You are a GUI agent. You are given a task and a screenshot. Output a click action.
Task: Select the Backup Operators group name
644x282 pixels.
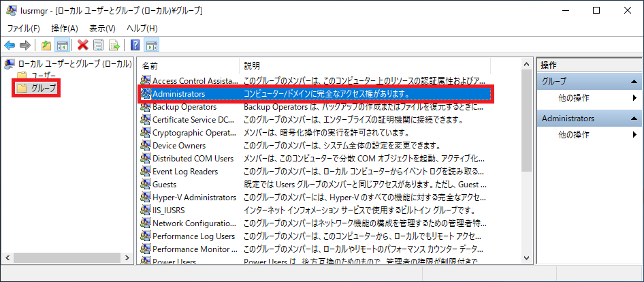point(184,107)
